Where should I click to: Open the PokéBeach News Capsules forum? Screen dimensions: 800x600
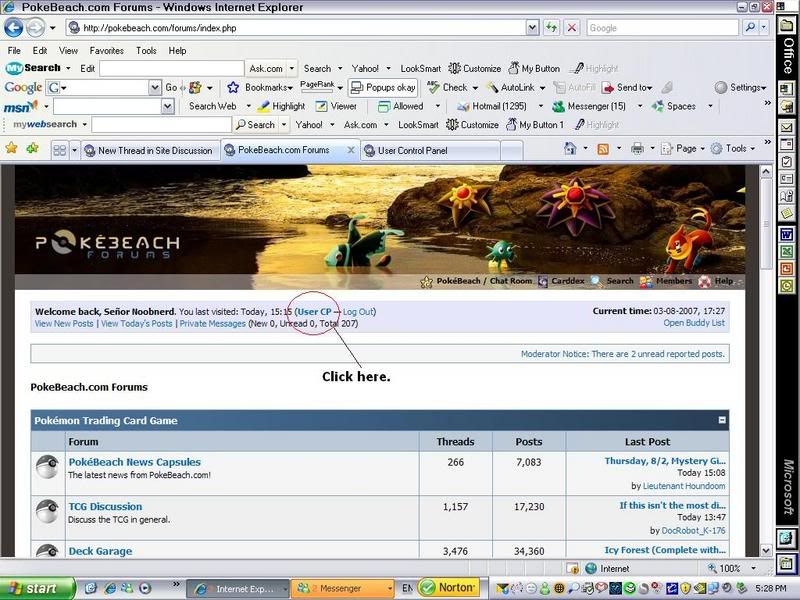(135, 462)
